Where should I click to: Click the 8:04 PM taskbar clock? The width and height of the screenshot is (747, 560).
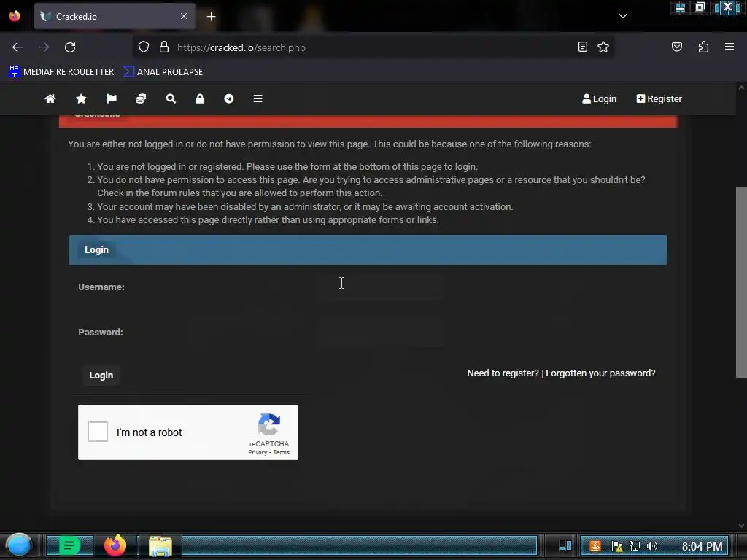[703, 547]
